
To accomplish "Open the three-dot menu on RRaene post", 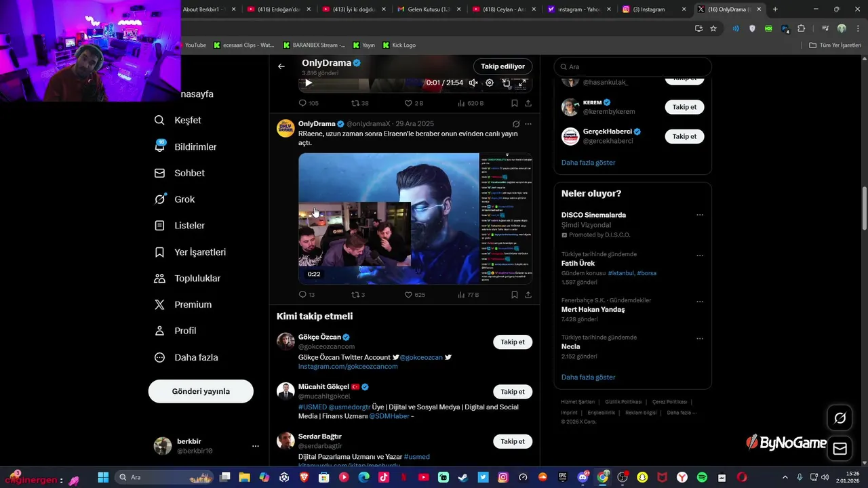I will point(528,124).
